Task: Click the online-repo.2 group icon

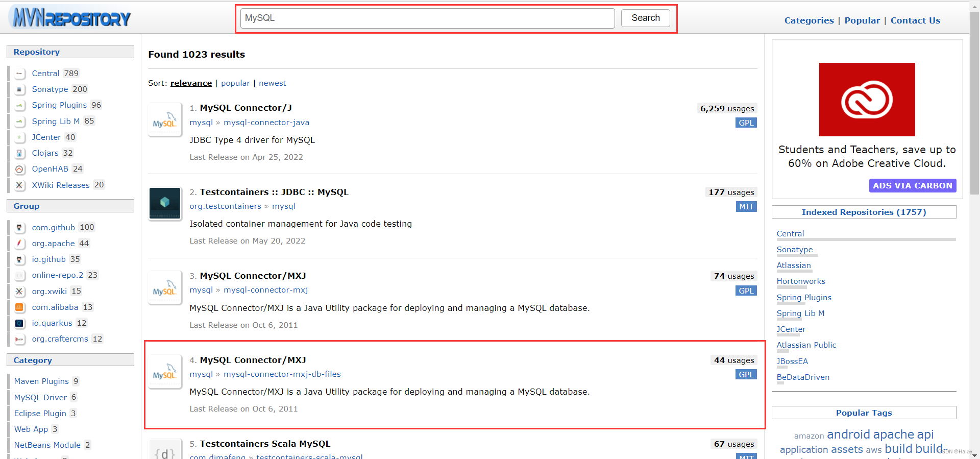Action: [19, 275]
